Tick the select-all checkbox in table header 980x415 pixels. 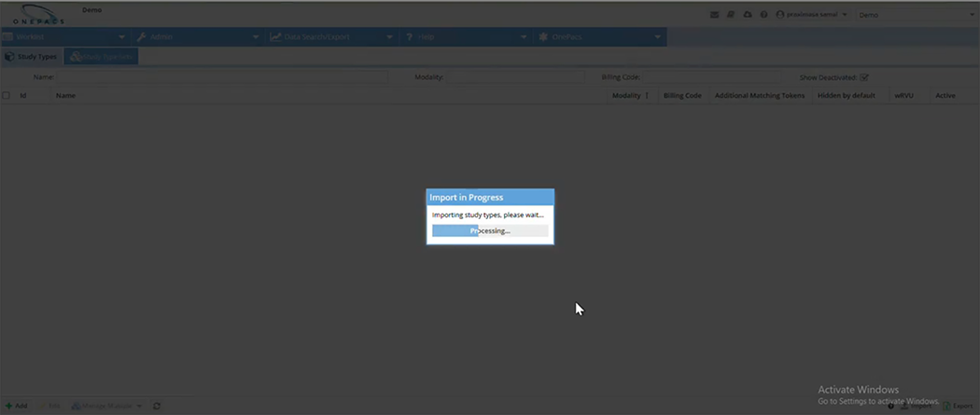coord(7,95)
